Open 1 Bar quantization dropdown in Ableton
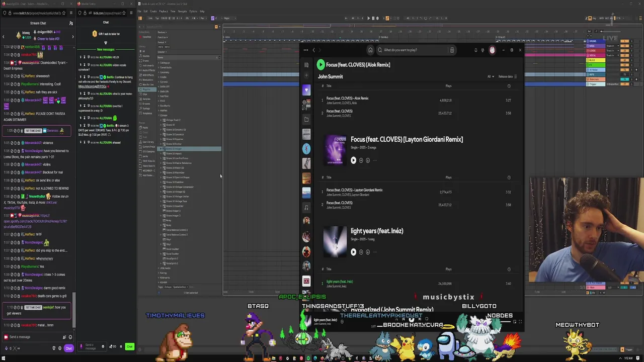 coord(203,18)
